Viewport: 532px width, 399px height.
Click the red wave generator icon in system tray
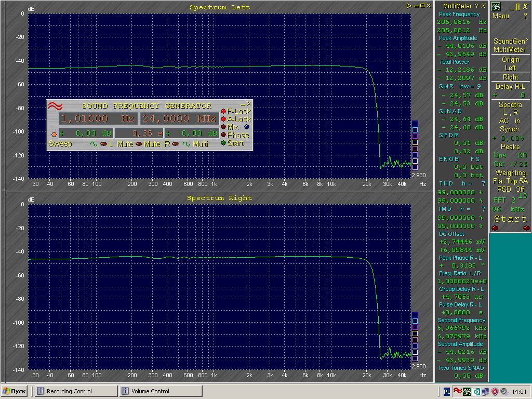pyautogui.click(x=458, y=391)
